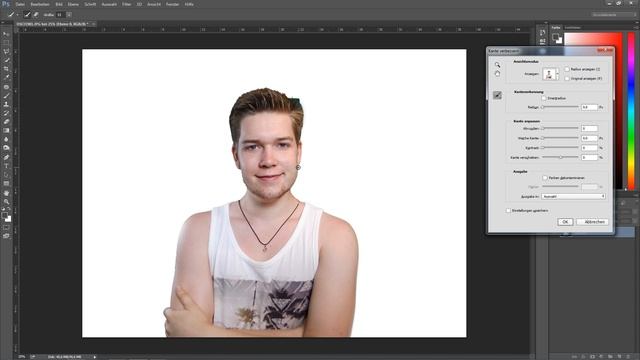Viewport: 640px width, 360px height.
Task: Open Filter menu
Action: pos(127,4)
